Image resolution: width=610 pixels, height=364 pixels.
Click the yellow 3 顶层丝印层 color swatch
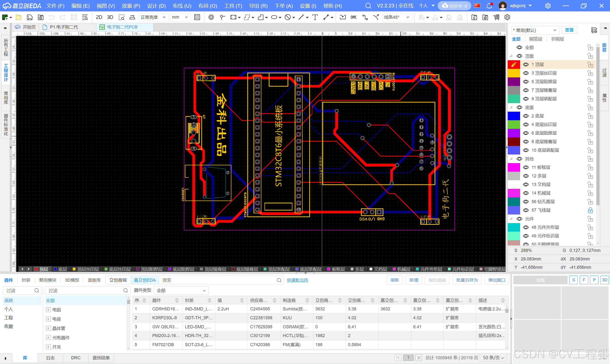point(514,73)
